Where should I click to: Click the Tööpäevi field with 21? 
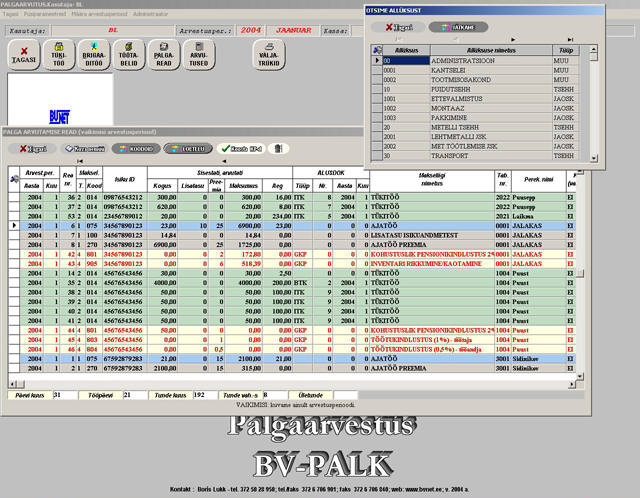click(x=135, y=395)
